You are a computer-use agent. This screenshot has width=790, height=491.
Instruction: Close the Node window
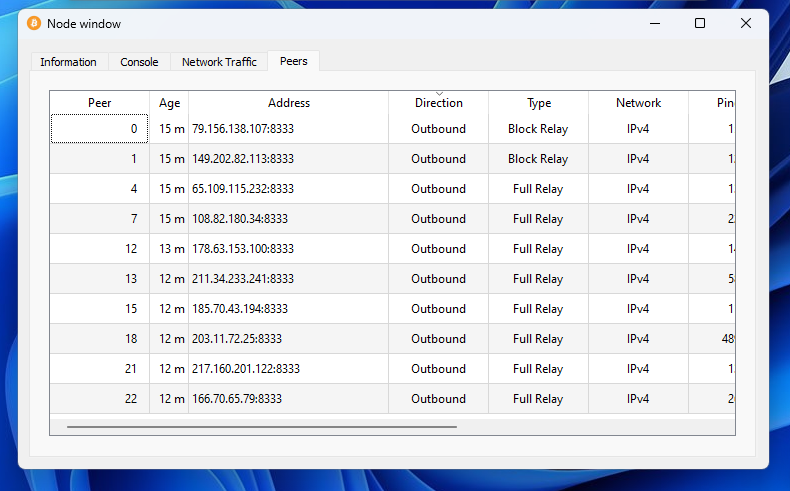(746, 23)
